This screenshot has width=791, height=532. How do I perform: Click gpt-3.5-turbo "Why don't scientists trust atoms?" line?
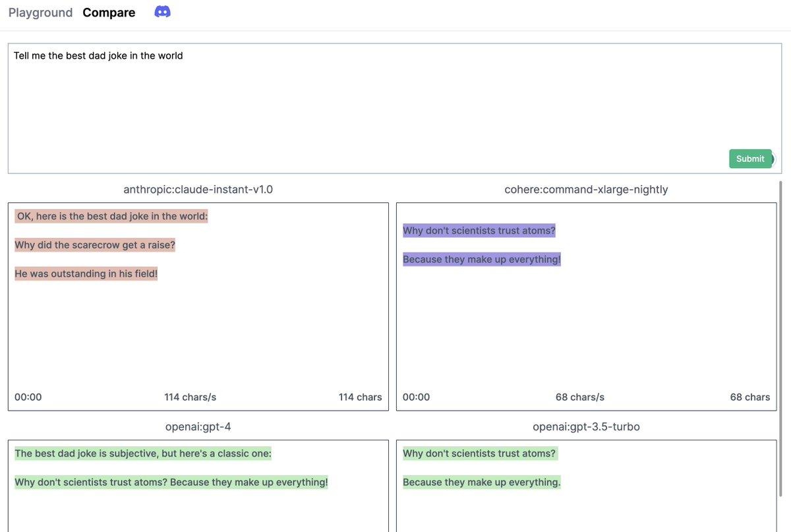[480, 454]
